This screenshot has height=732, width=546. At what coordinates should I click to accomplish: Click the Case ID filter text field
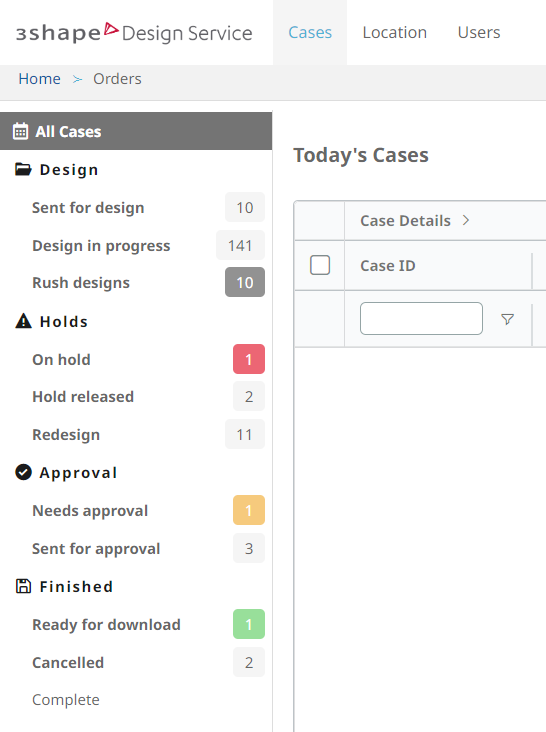[x=421, y=318]
